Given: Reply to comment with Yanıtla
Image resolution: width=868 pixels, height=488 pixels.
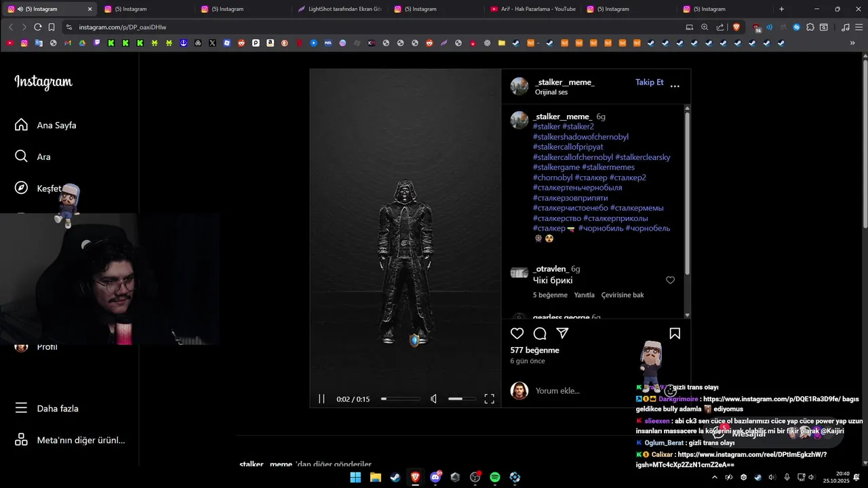Looking at the screenshot, I should pos(584,295).
